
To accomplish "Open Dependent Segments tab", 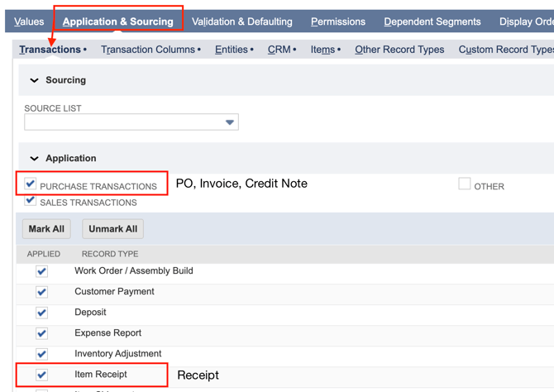I will (x=432, y=22).
